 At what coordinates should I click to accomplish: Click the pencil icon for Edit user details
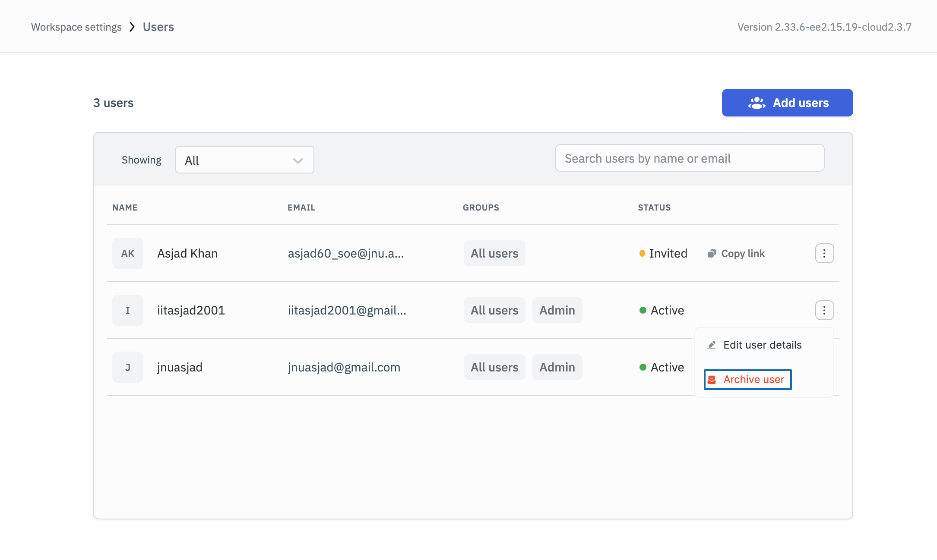pyautogui.click(x=712, y=345)
